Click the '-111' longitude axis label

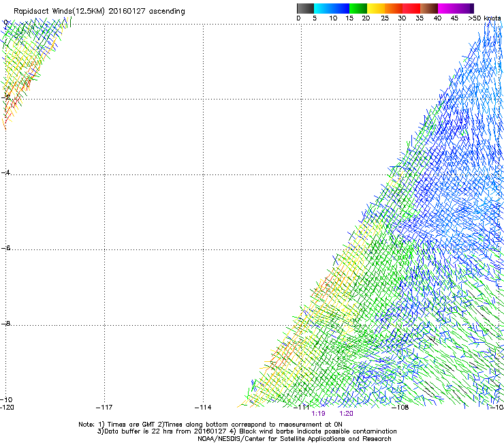tap(301, 408)
